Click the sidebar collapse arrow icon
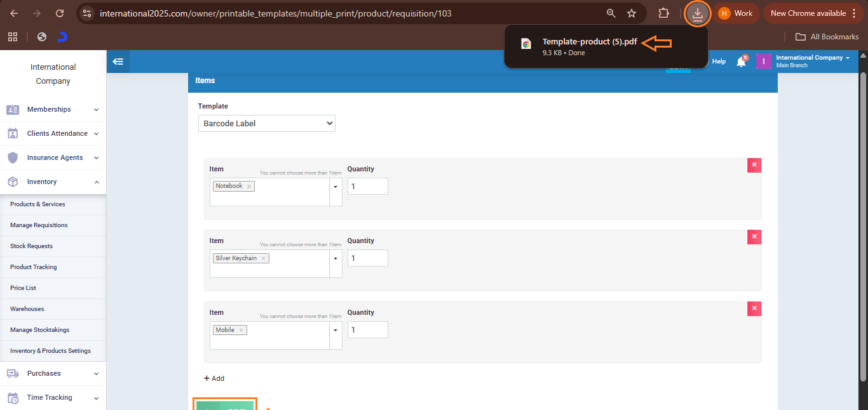868x410 pixels. (118, 62)
